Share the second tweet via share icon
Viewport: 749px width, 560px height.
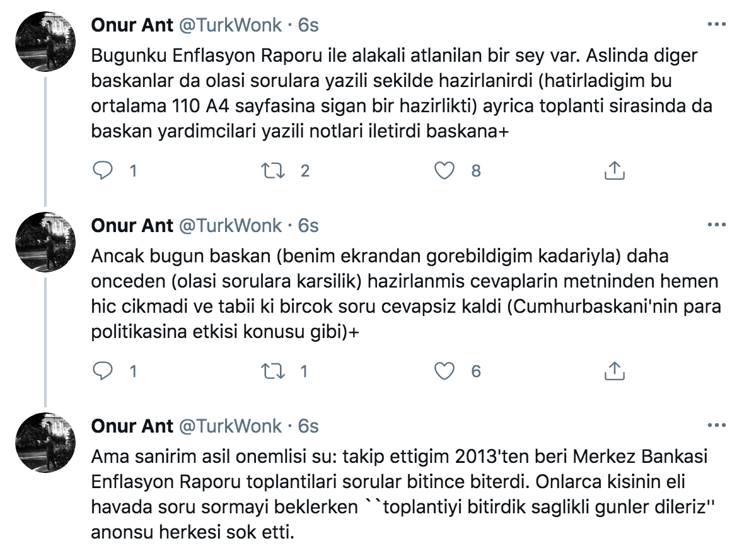point(614,371)
